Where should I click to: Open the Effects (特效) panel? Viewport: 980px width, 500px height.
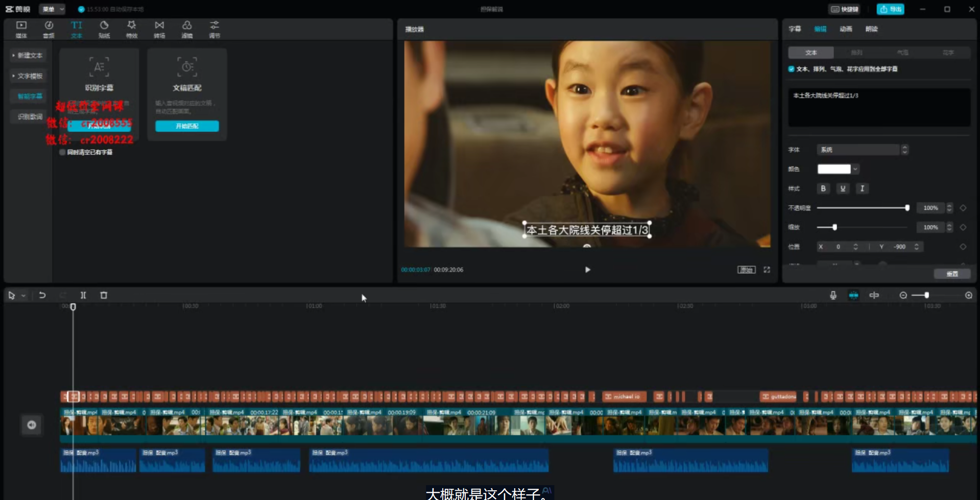tap(132, 29)
